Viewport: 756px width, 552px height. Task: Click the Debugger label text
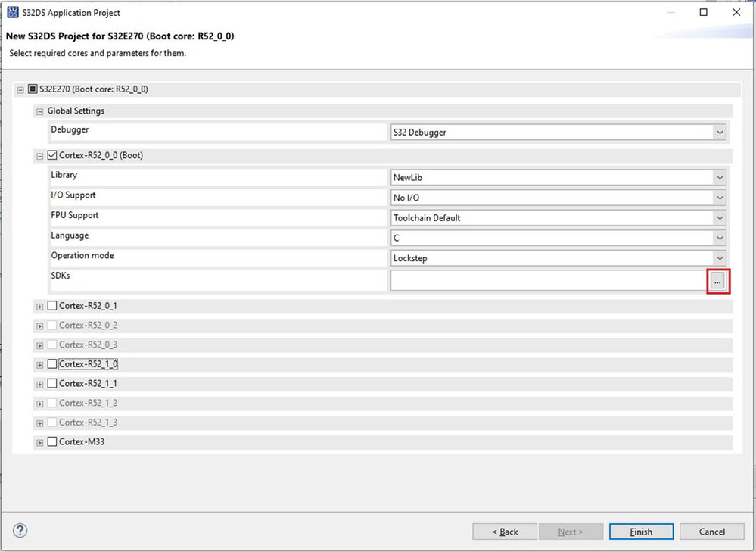tap(70, 129)
